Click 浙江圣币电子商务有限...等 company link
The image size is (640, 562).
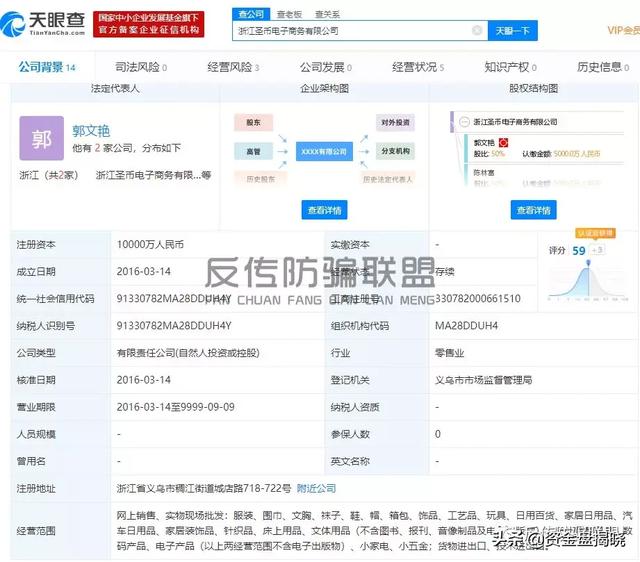153,175
